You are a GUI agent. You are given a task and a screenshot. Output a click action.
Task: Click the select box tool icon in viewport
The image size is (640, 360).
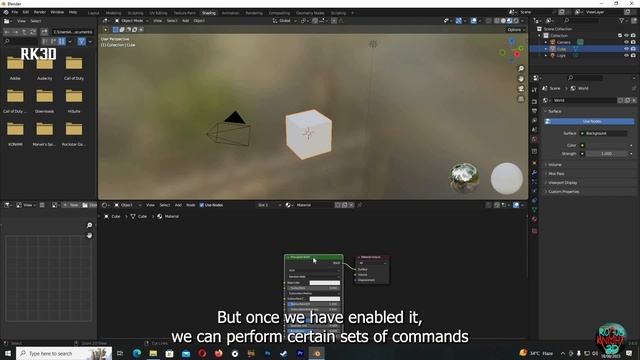[x=116, y=30]
